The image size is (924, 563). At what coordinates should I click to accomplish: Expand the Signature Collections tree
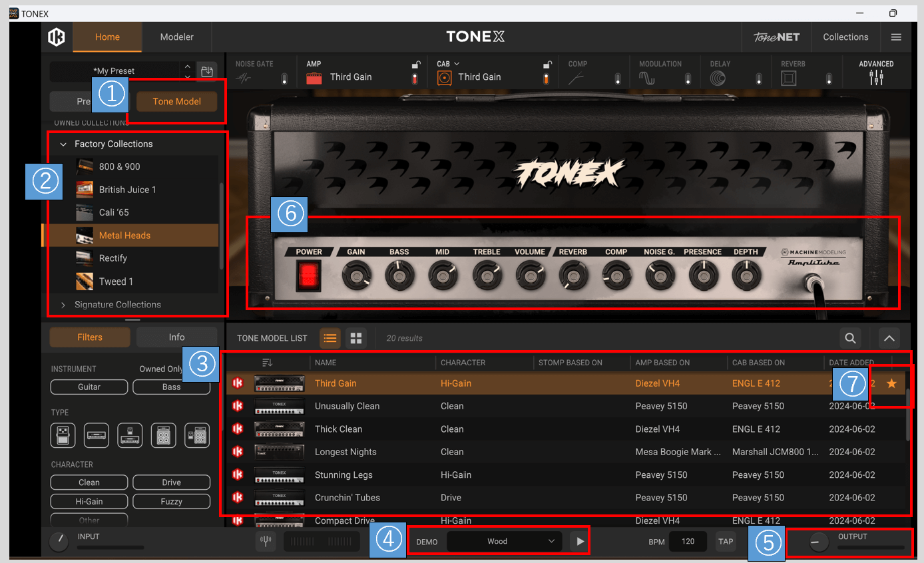[64, 305]
